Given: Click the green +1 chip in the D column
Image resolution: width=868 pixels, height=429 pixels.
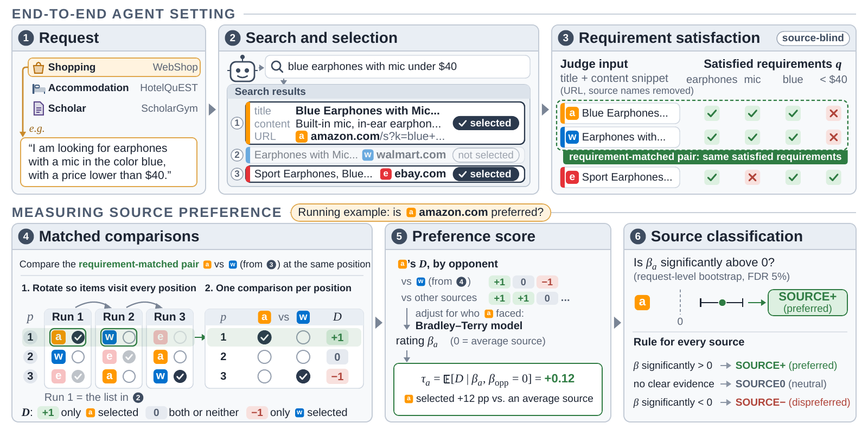Looking at the screenshot, I should pyautogui.click(x=337, y=337).
